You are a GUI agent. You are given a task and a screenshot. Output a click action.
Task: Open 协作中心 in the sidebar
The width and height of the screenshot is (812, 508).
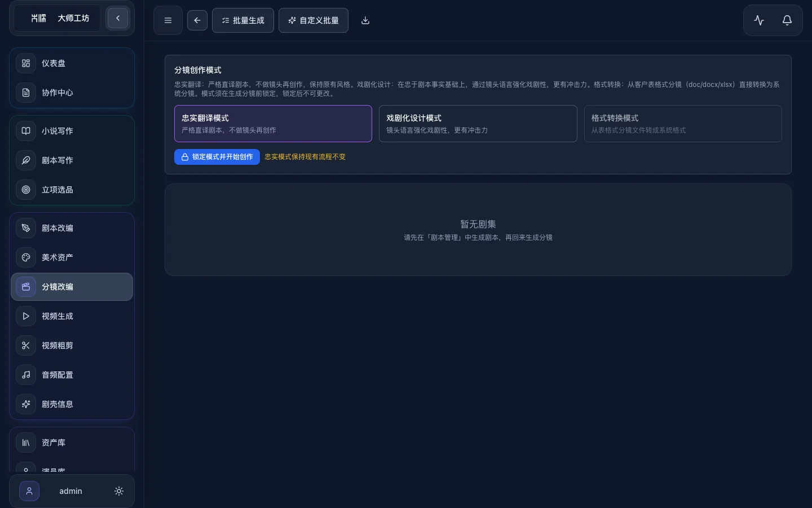pos(72,93)
